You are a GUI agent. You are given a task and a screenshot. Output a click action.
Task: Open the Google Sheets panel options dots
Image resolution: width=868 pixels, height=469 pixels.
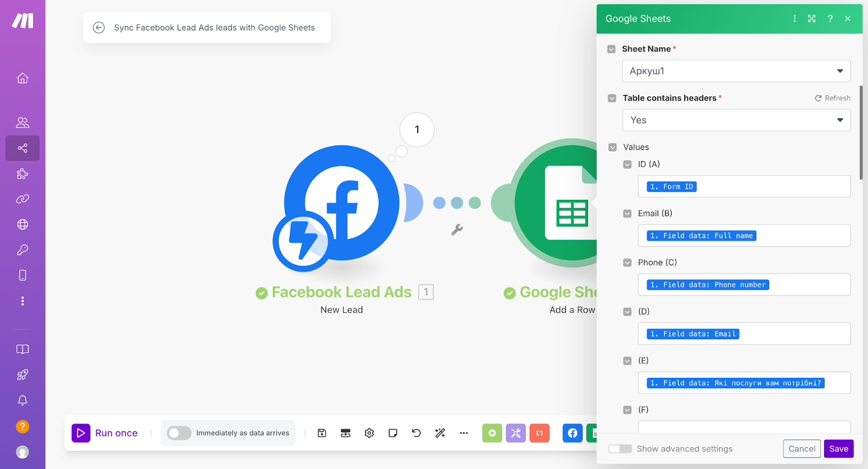(x=795, y=18)
